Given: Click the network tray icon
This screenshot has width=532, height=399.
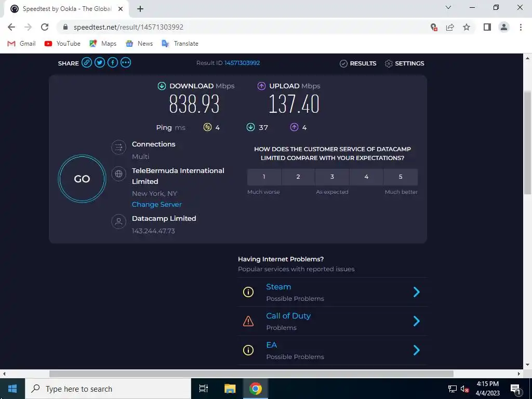Looking at the screenshot, I should (x=453, y=389).
